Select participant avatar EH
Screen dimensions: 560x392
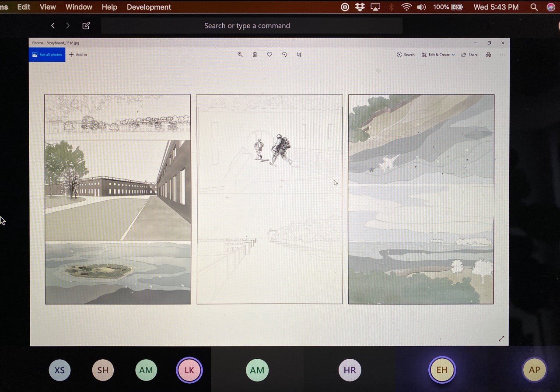442,370
